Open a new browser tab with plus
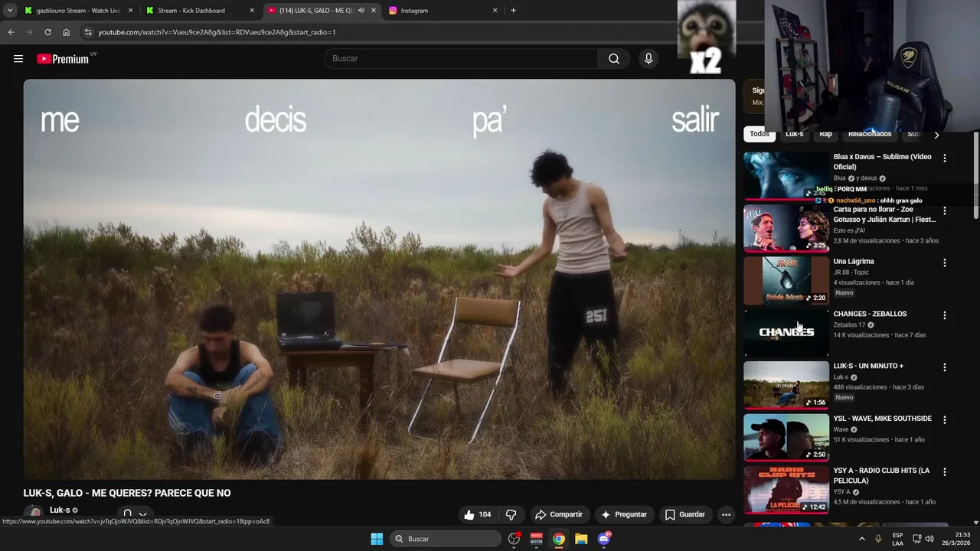The image size is (980, 551). [513, 11]
